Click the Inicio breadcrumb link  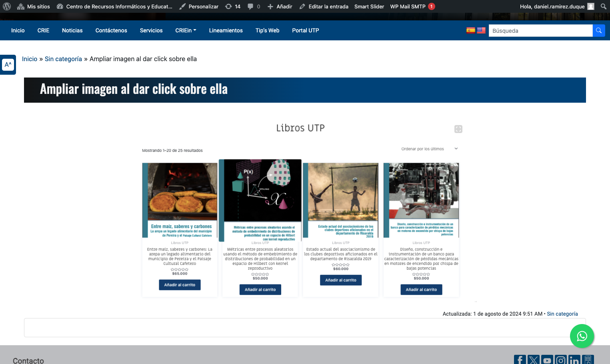pyautogui.click(x=30, y=59)
